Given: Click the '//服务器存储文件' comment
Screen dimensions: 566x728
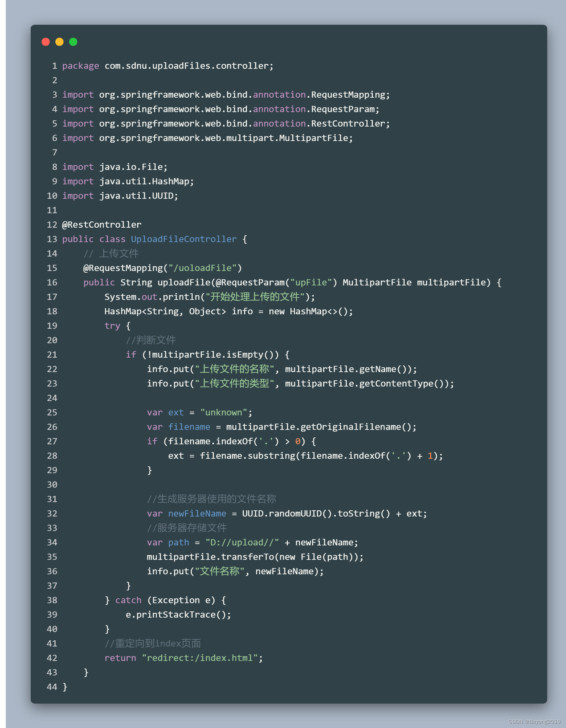Looking at the screenshot, I should coord(187,528).
